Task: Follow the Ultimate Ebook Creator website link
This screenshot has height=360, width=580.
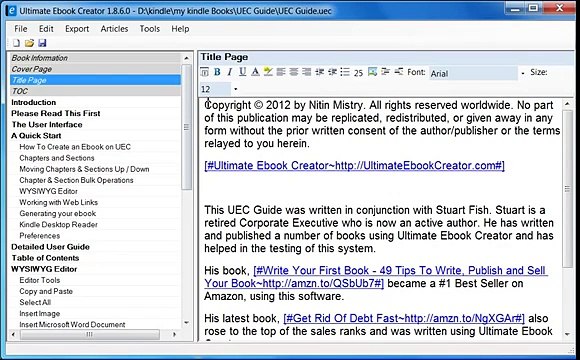Action: [x=354, y=165]
